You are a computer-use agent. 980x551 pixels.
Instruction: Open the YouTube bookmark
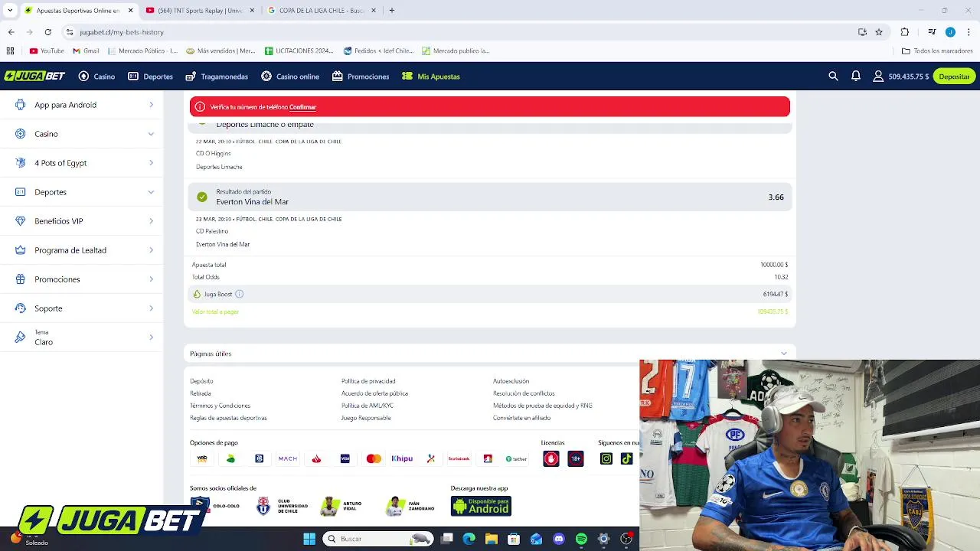click(x=47, y=51)
